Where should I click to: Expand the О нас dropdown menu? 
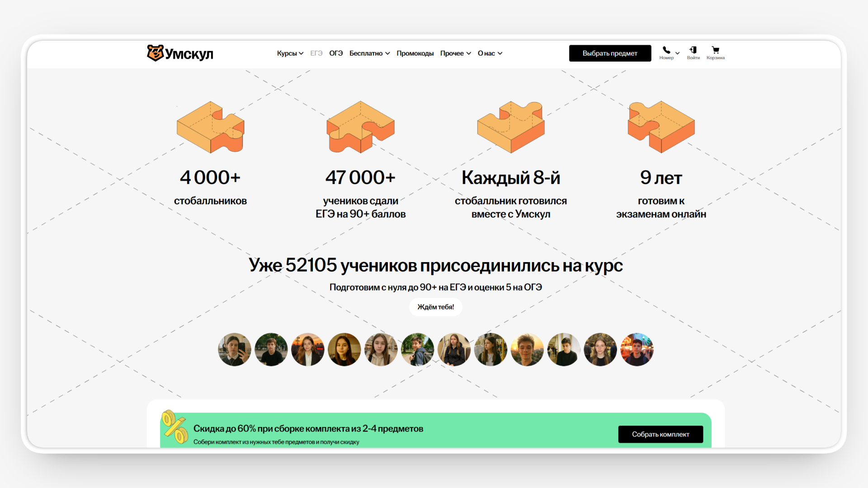coord(490,53)
